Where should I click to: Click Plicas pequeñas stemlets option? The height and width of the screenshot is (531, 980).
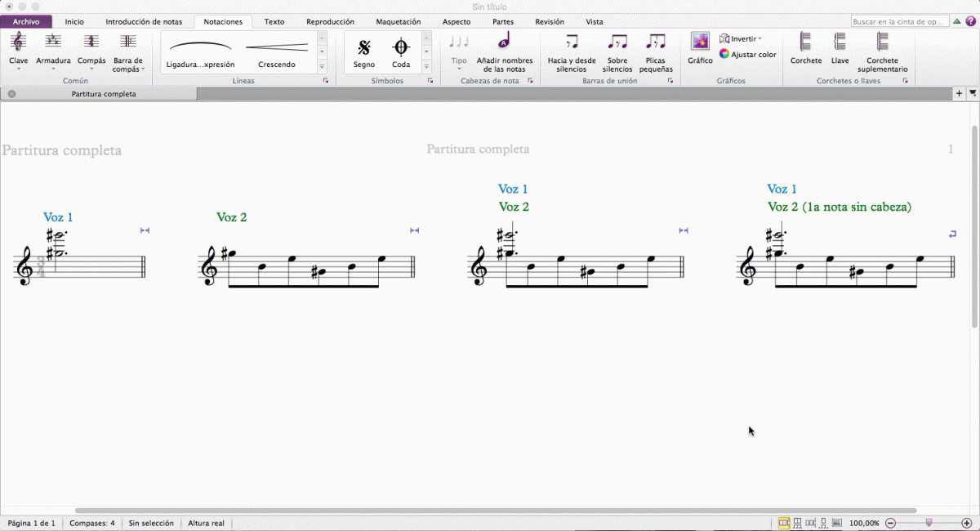pos(656,52)
